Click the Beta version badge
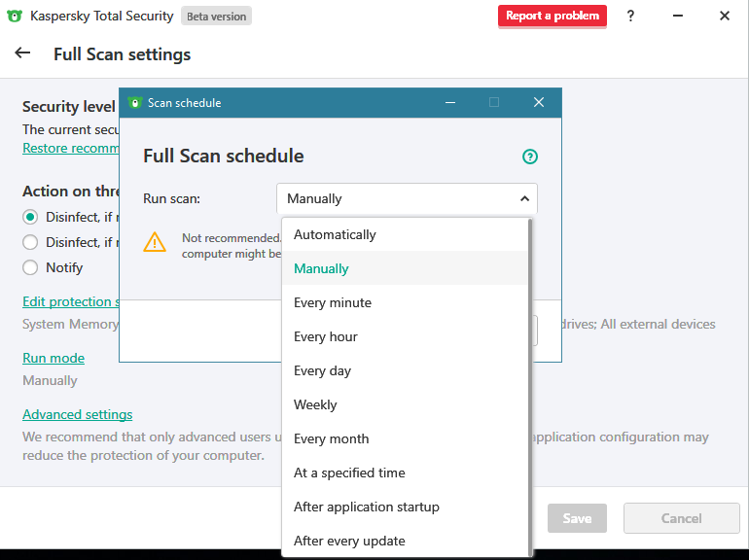The height and width of the screenshot is (560, 749). click(x=216, y=17)
